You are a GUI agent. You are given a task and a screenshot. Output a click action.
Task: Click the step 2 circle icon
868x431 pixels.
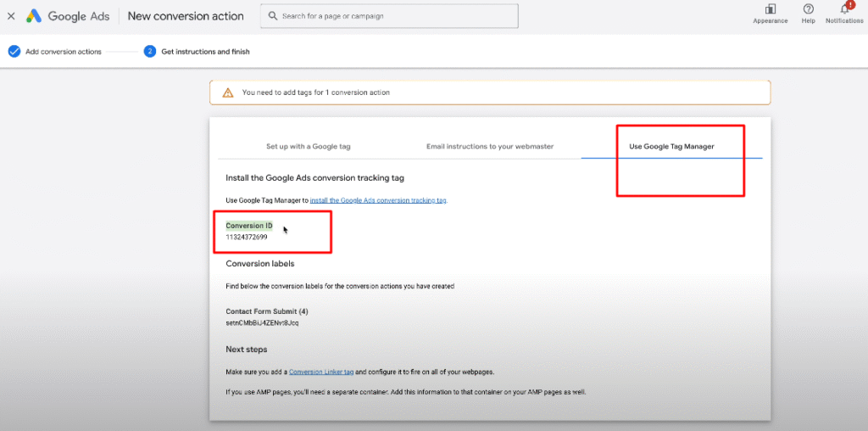coord(149,52)
